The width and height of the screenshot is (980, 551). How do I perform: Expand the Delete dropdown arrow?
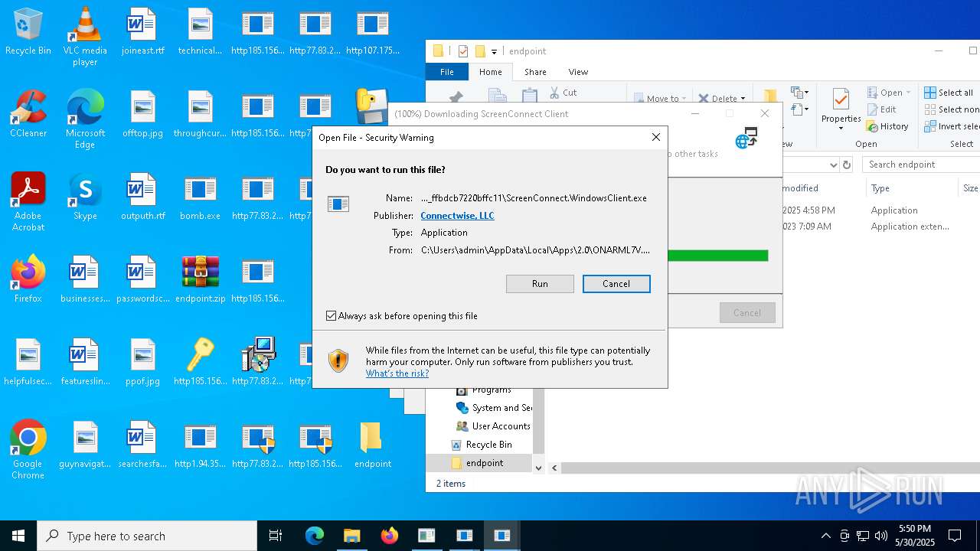coord(743,99)
